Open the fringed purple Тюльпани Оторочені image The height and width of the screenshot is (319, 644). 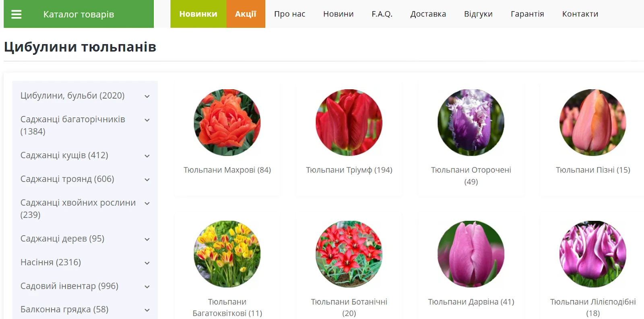pos(471,122)
